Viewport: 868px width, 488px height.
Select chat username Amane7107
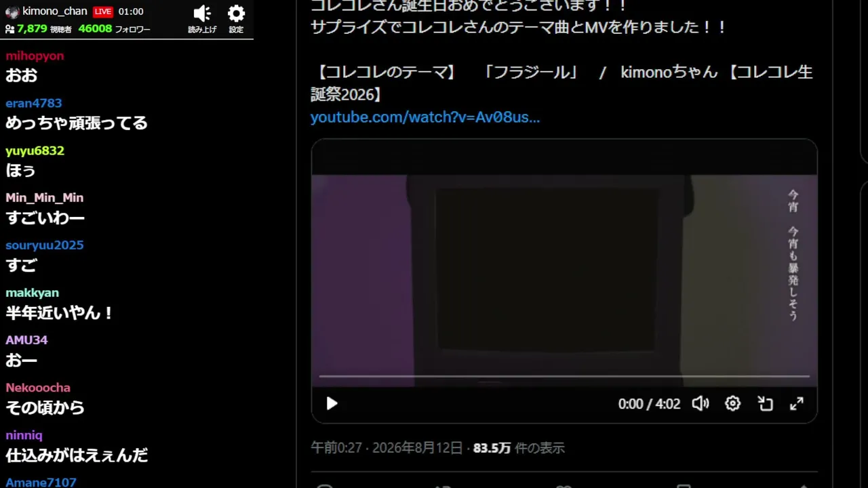point(41,483)
